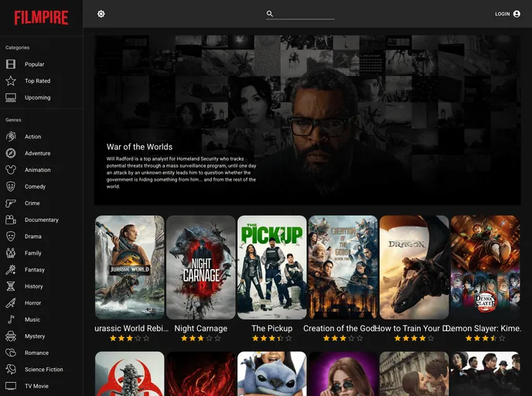Open the How to Train Your Dragon poster

(414, 268)
